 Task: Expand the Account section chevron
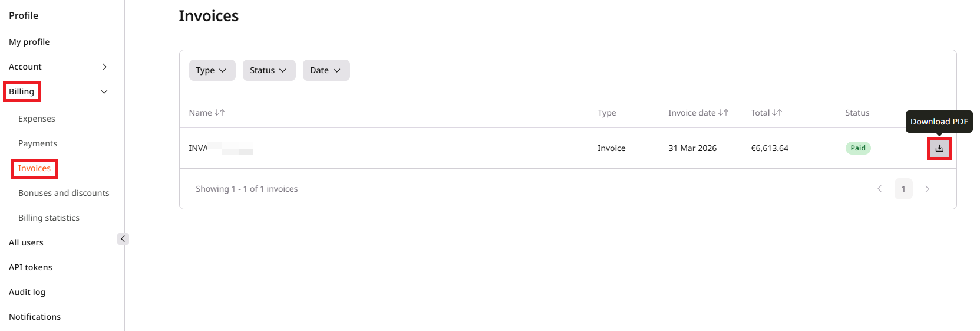104,67
